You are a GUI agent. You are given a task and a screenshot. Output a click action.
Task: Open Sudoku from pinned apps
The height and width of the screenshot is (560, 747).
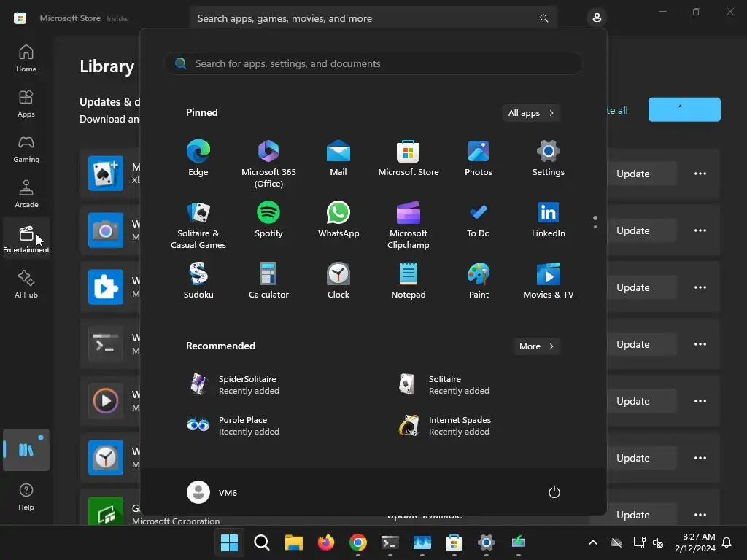pos(198,281)
